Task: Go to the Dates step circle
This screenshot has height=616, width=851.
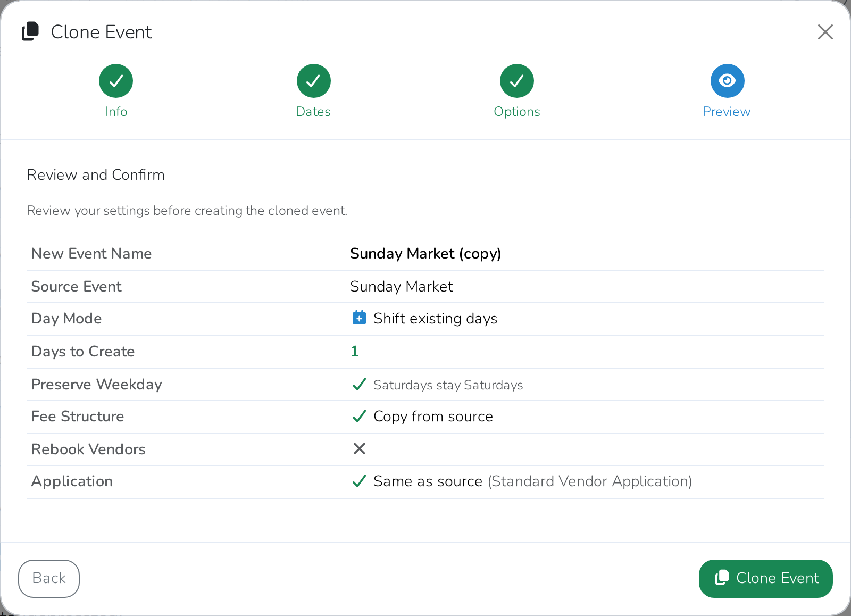Action: point(314,81)
